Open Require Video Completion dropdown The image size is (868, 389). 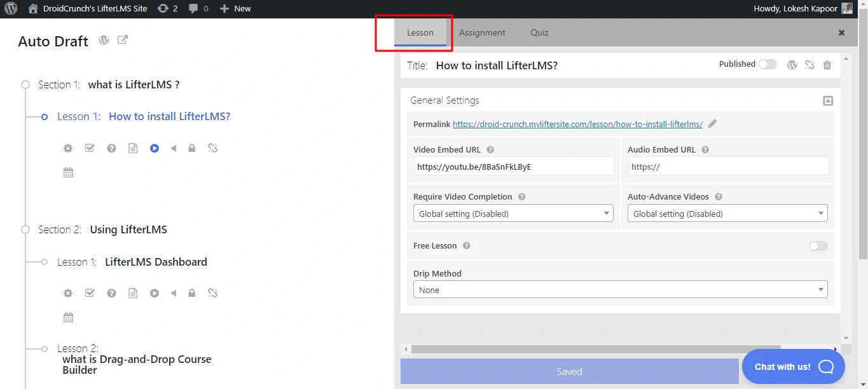(513, 214)
